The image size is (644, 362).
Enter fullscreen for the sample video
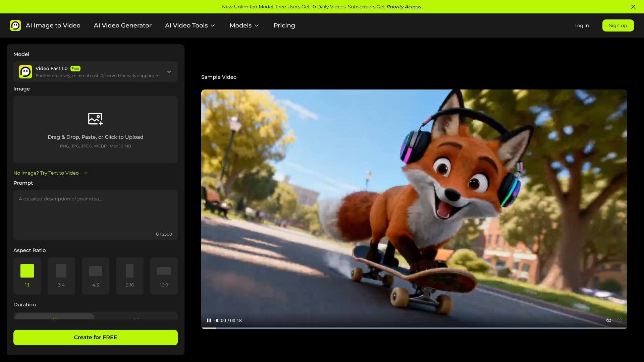click(620, 320)
